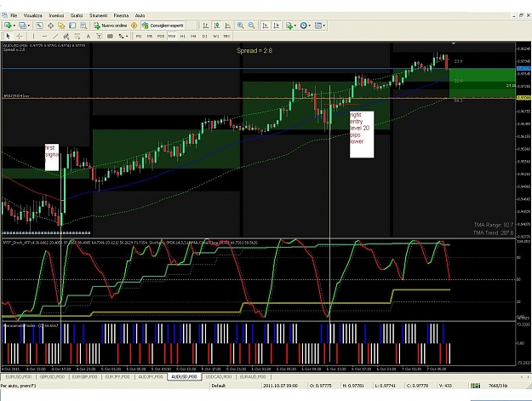532x401 pixels.
Task: Click the yellow MetaEditor diamond icon
Action: [134, 26]
